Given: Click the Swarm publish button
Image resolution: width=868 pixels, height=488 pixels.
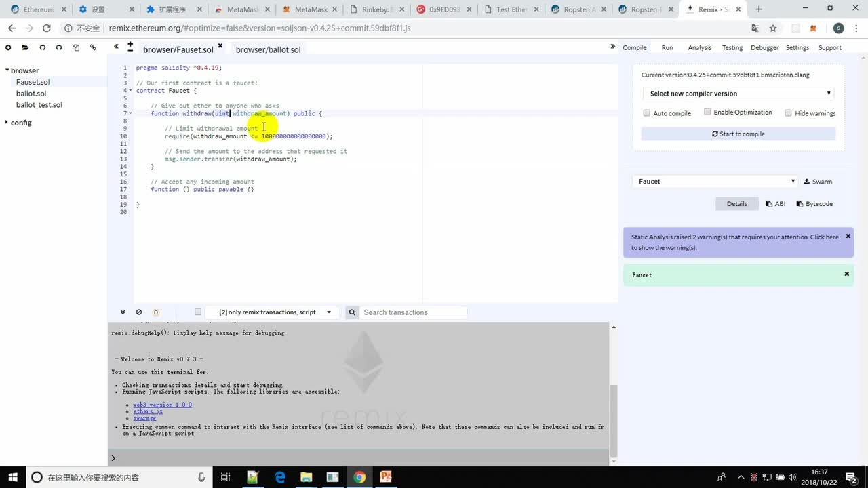Looking at the screenshot, I should coord(818,182).
